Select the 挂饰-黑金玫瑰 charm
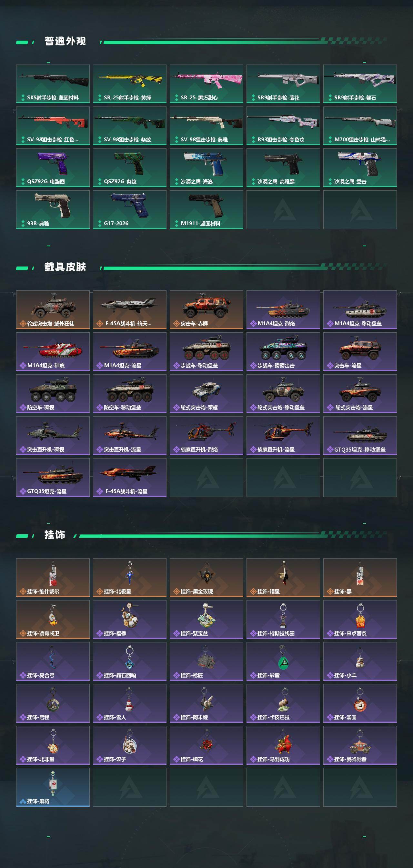The height and width of the screenshot is (868, 413). click(206, 578)
